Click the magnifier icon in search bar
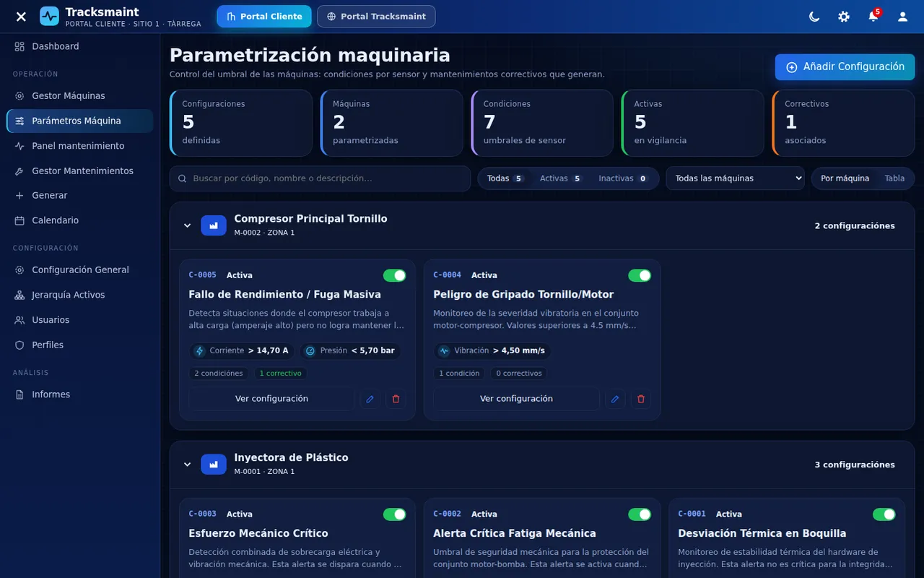The width and height of the screenshot is (924, 578). pos(183,178)
